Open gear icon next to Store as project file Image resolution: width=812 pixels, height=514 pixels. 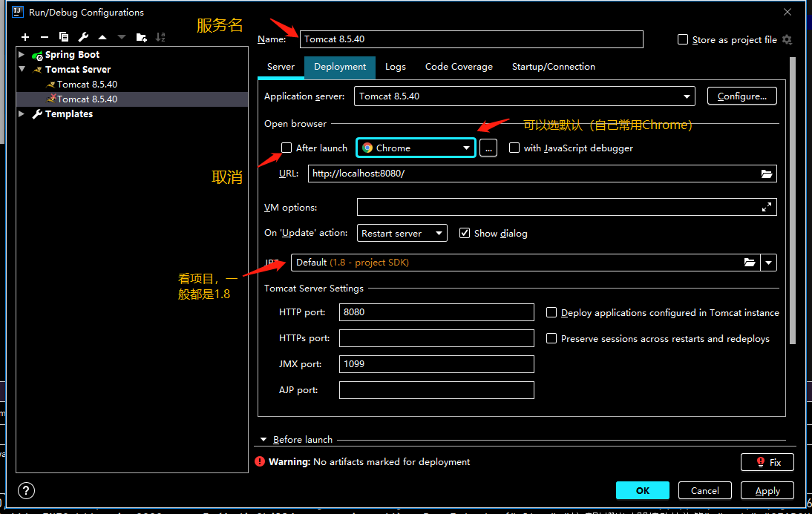coord(788,39)
